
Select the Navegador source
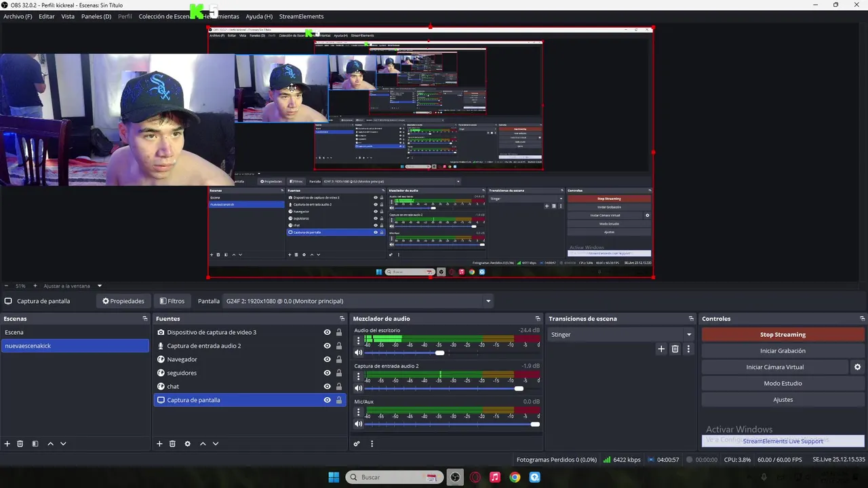182,359
